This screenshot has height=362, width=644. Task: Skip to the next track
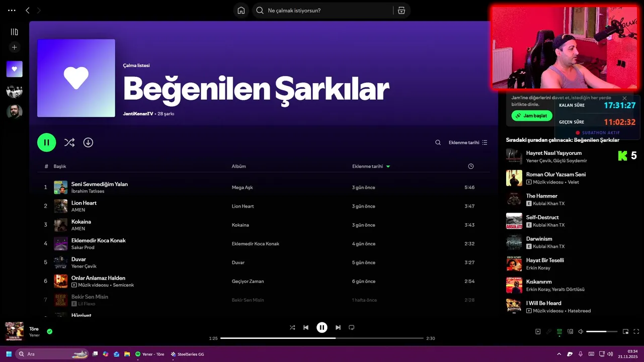(x=338, y=327)
